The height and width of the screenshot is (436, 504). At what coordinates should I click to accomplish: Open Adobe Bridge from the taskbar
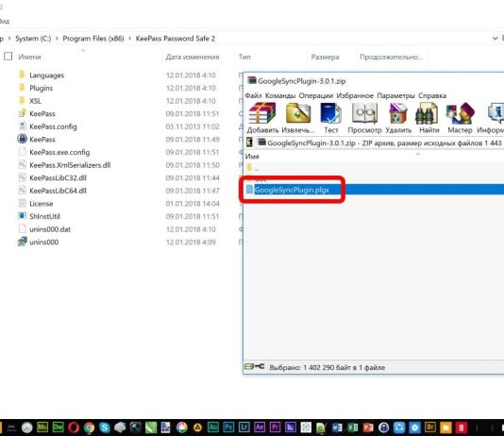pyautogui.click(x=430, y=428)
